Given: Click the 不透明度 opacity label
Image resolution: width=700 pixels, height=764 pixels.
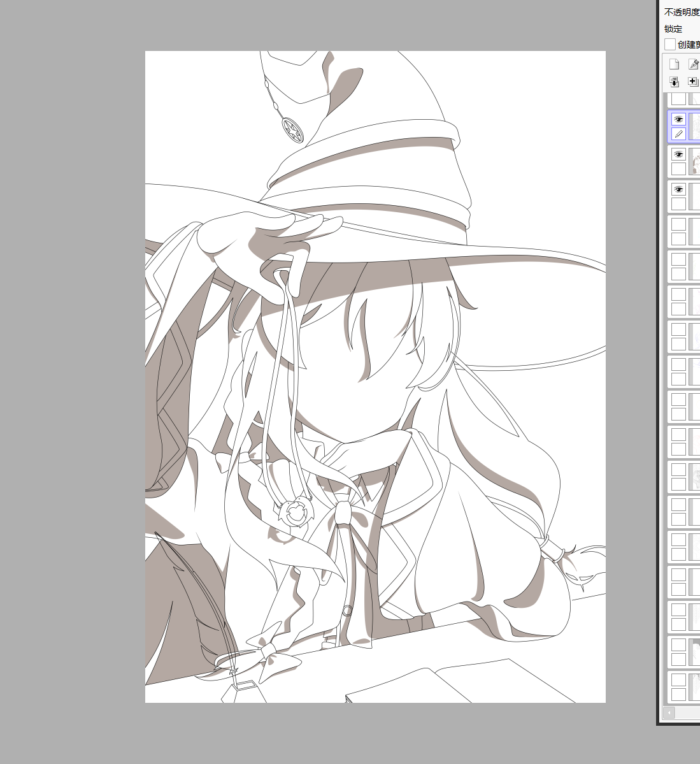Looking at the screenshot, I should click(682, 12).
